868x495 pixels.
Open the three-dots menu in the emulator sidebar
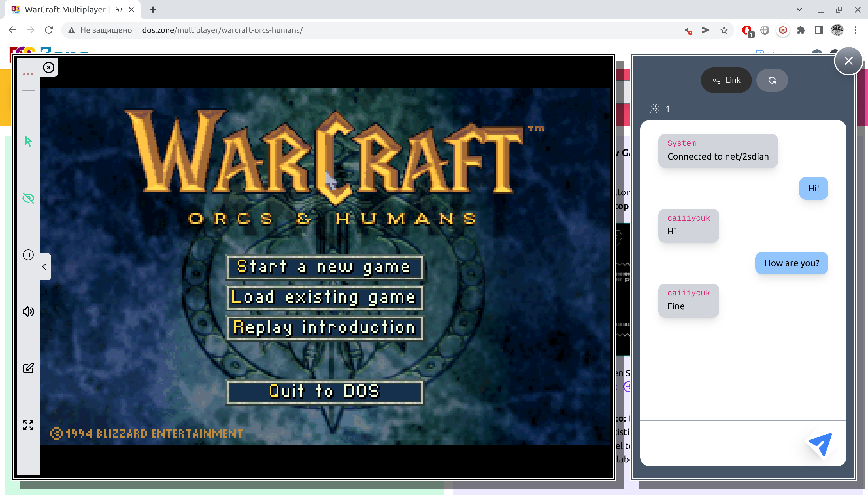click(x=28, y=74)
